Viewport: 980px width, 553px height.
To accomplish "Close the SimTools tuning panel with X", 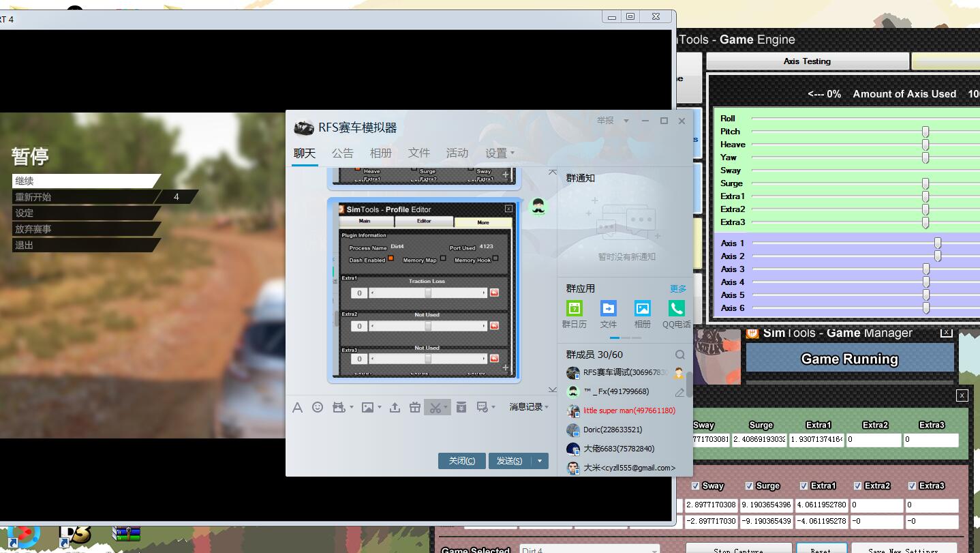I will (x=962, y=395).
